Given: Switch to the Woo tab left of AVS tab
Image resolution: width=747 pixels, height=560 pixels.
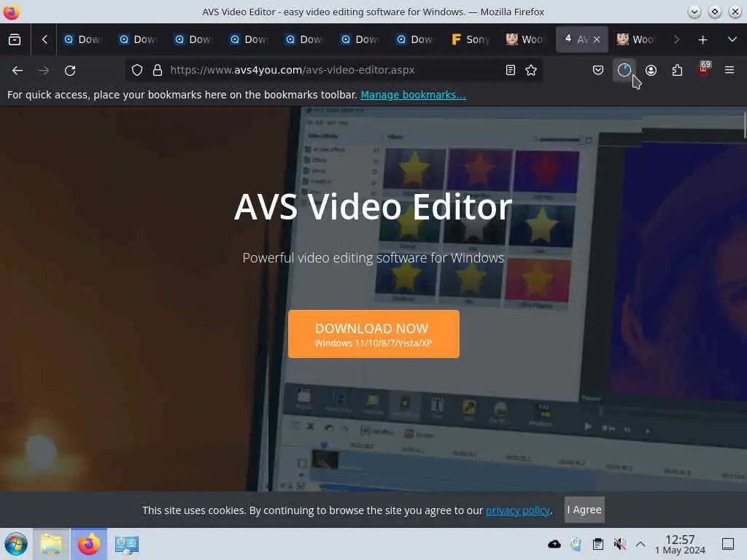Looking at the screenshot, I should (x=525, y=39).
